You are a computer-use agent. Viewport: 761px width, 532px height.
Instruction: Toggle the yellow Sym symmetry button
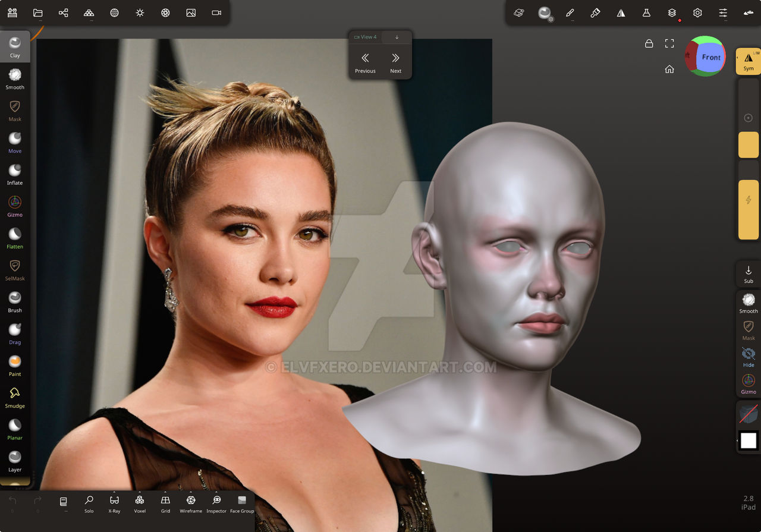[x=748, y=61]
